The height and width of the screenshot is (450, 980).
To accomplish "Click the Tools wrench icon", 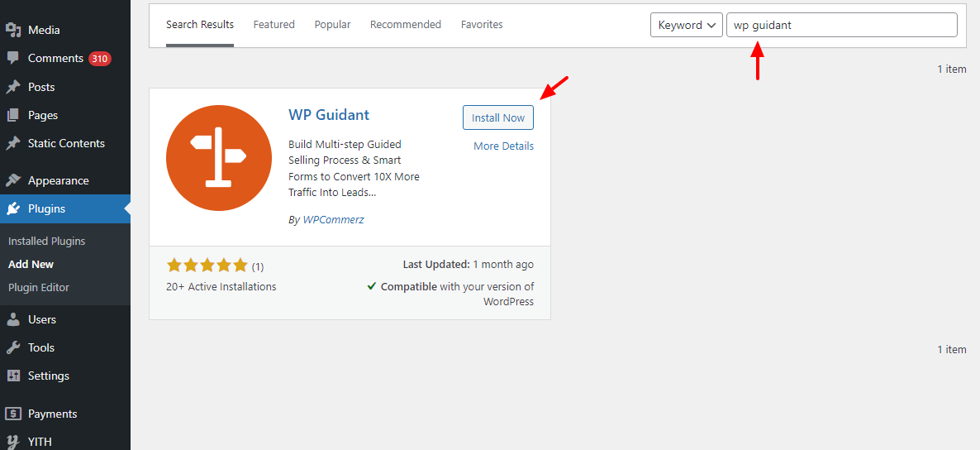I will 13,347.
